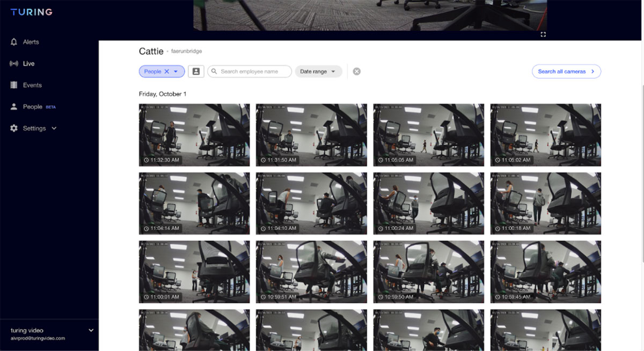This screenshot has width=644, height=351.
Task: Click the aivrprod@turingvideo.com email text
Action: (x=38, y=338)
